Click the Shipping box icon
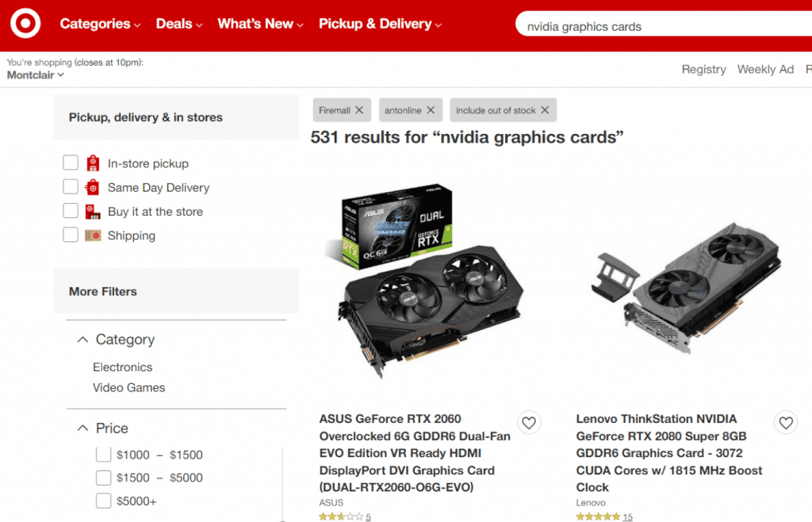Screen dimensions: 812x522 pyautogui.click(x=93, y=236)
